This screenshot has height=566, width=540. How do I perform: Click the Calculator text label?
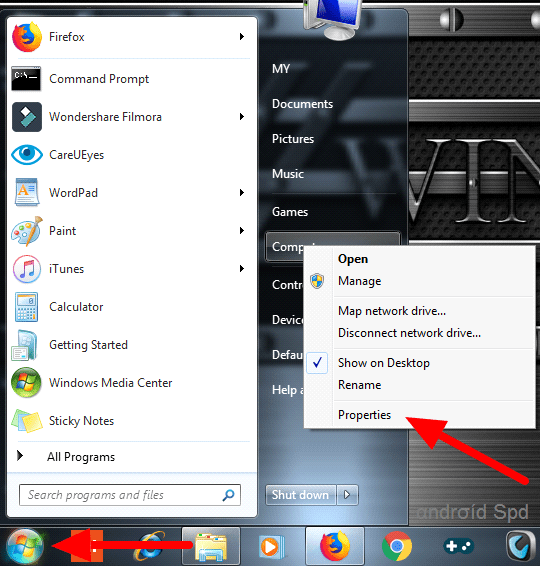coord(76,307)
